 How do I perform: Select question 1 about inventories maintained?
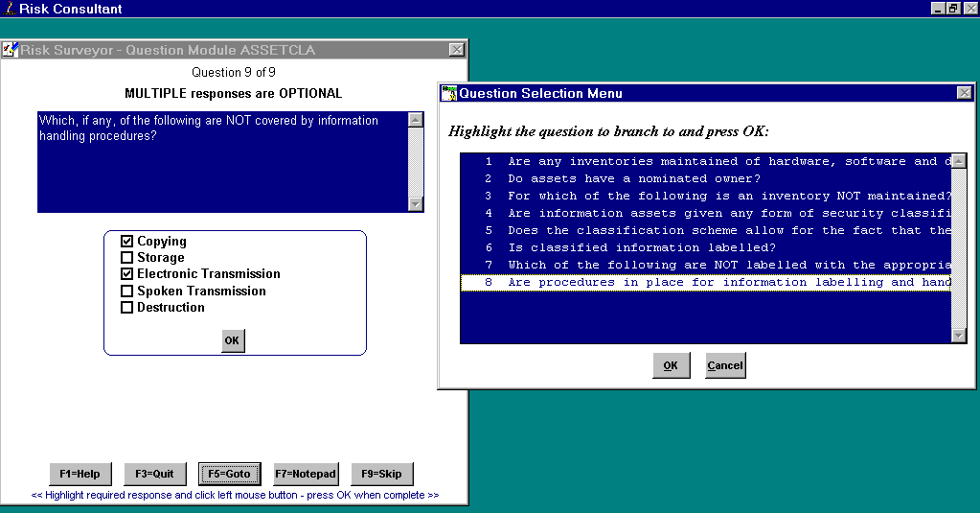[x=706, y=161]
